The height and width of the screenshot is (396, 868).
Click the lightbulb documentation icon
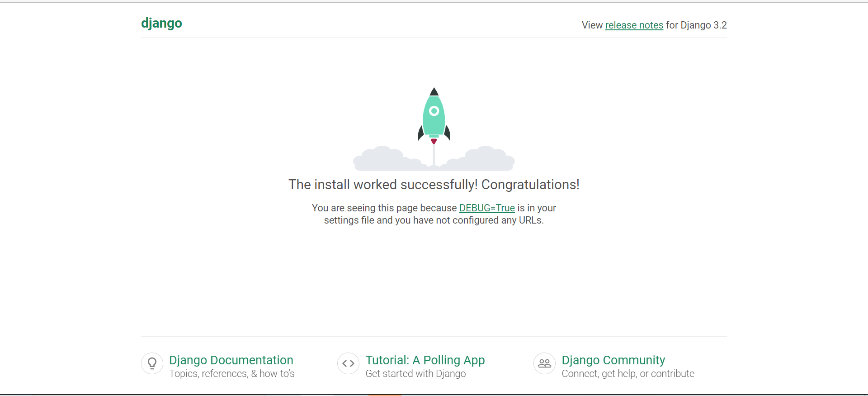pyautogui.click(x=152, y=363)
